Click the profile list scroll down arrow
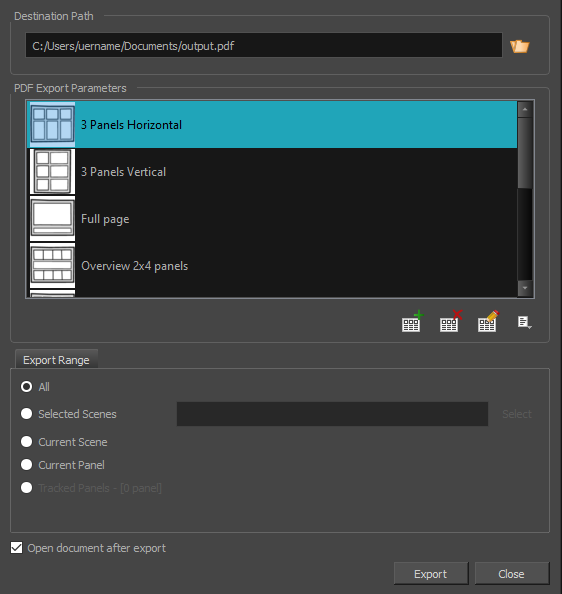The height and width of the screenshot is (594, 562). pyautogui.click(x=525, y=288)
